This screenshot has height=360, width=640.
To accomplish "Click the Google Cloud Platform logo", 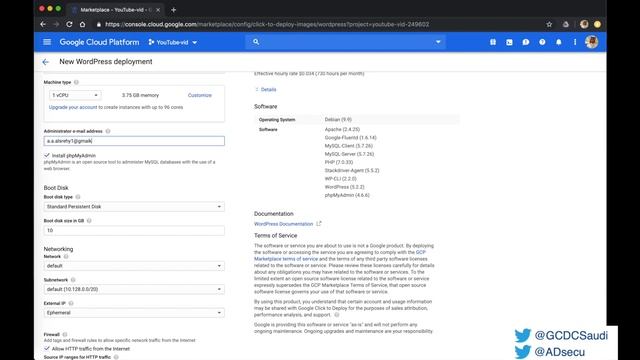I will point(99,42).
